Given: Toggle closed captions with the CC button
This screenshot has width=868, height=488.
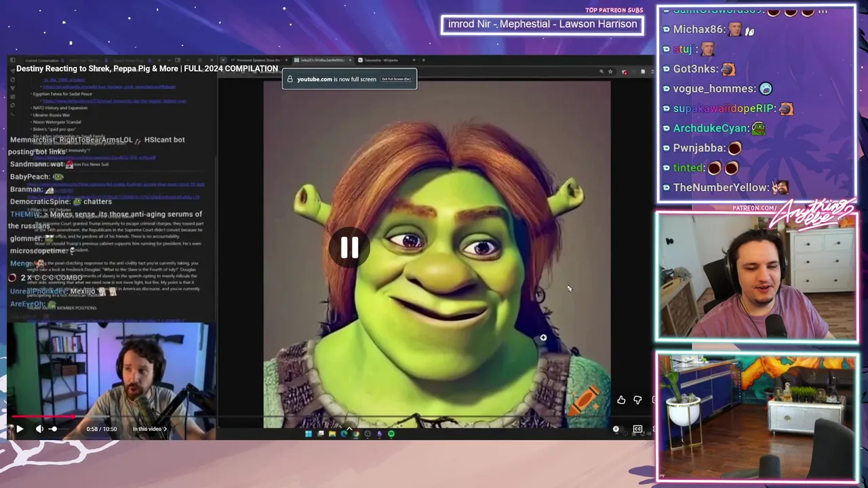Looking at the screenshot, I should pyautogui.click(x=637, y=428).
